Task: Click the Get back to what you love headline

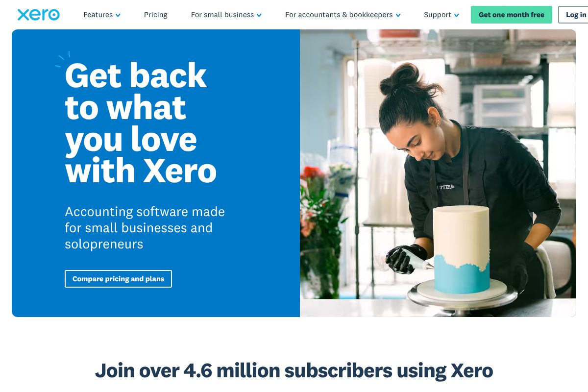Action: tap(141, 122)
